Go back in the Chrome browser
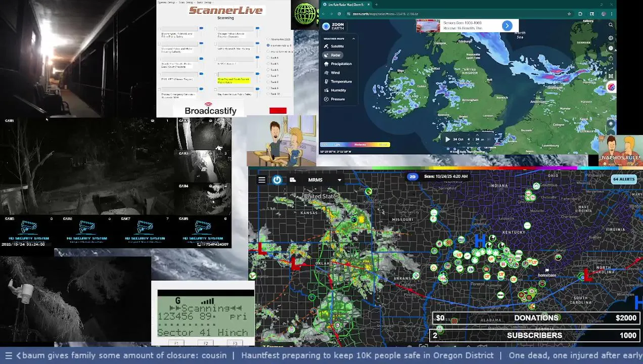The image size is (643, 364). click(324, 14)
